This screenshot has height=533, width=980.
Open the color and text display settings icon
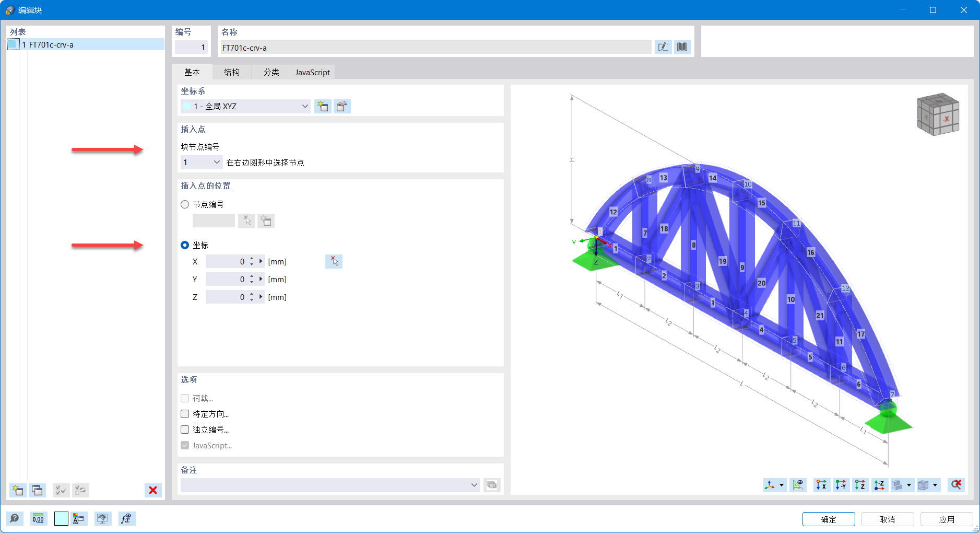pyautogui.click(x=79, y=518)
